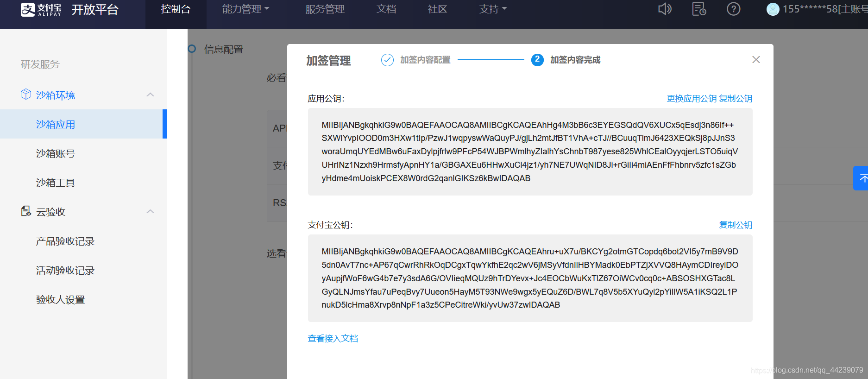The width and height of the screenshot is (868, 379).
Task: Click the 应用公钥 label
Action: [326, 99]
